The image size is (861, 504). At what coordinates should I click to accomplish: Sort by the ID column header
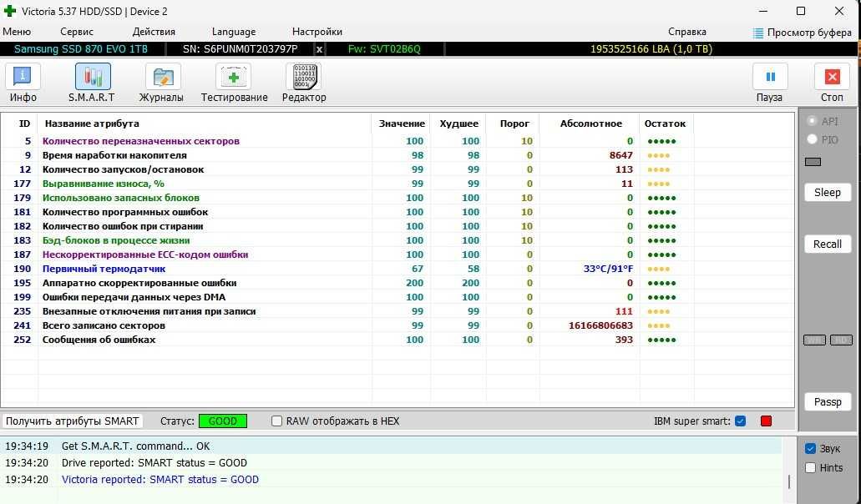24,123
